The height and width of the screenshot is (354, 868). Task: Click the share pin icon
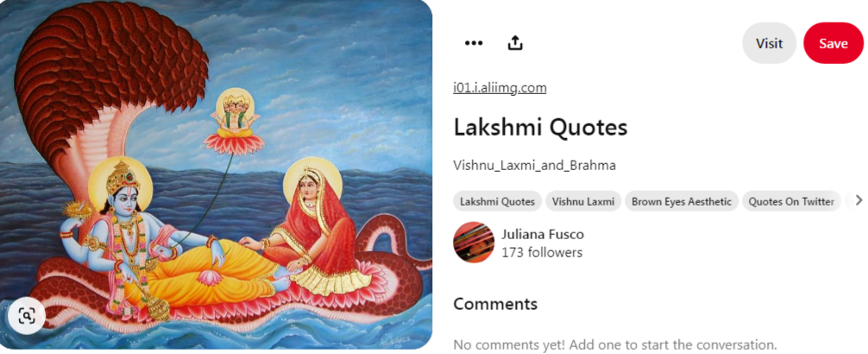pyautogui.click(x=515, y=42)
